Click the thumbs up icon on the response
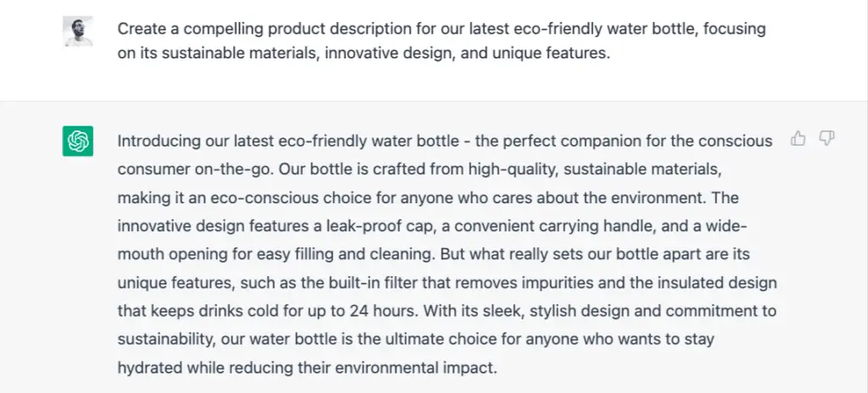 coord(798,138)
